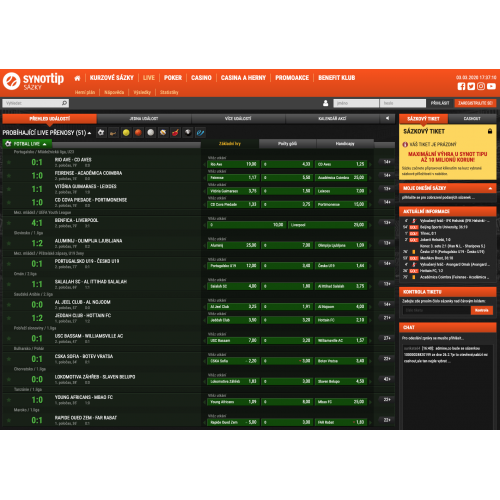The height and width of the screenshot is (500, 500).
Task: Toggle favorite star for Feirense - Académica Coimbra
Action: point(9,176)
